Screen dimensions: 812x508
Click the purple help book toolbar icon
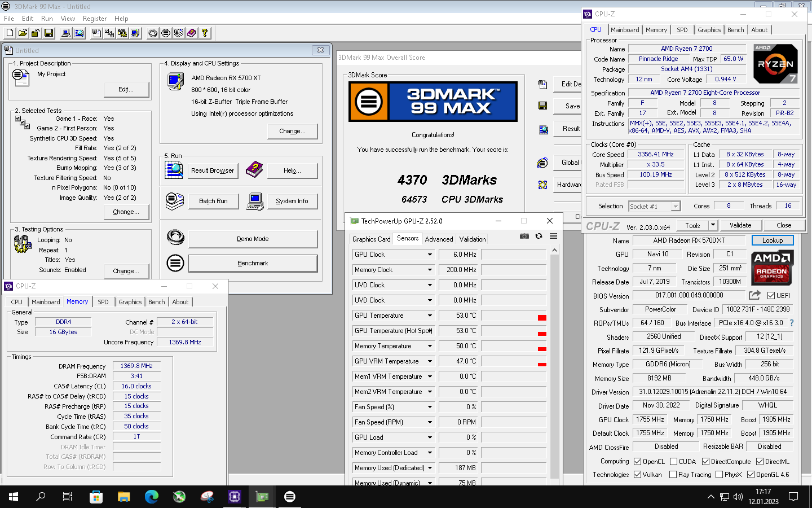[192, 33]
